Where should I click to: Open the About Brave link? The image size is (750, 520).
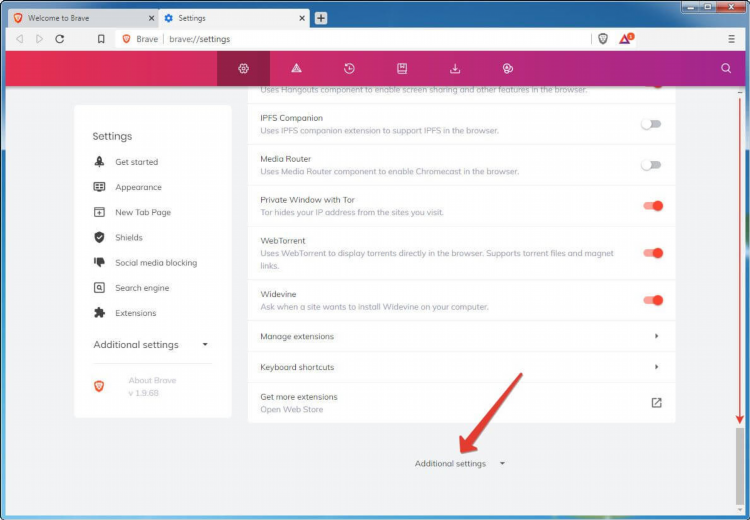152,380
